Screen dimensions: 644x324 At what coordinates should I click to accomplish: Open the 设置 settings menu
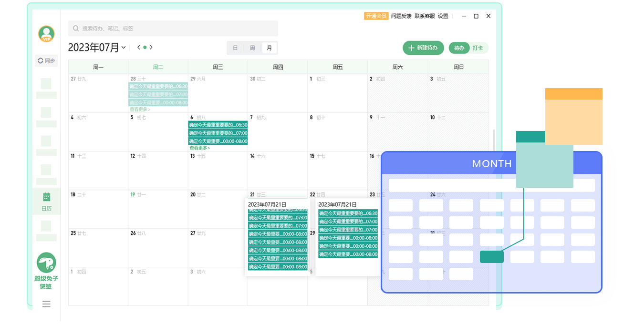coord(443,16)
